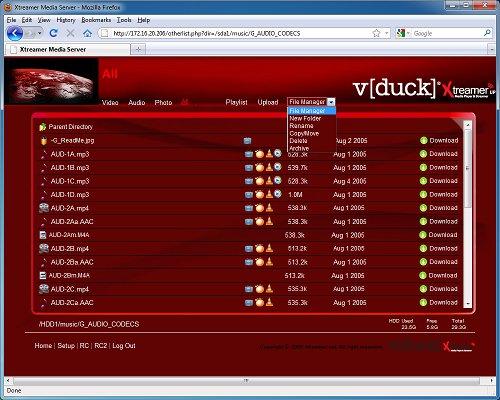Click the VLC cone icon for AUD-1B.mp3
This screenshot has width=500, height=400.
click(269, 167)
